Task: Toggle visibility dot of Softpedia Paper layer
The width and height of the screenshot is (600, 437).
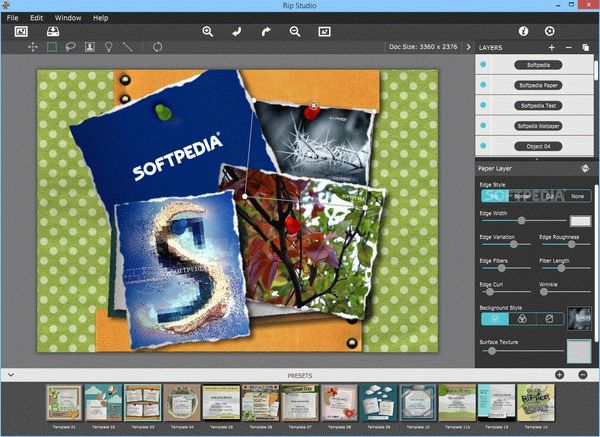Action: (484, 85)
